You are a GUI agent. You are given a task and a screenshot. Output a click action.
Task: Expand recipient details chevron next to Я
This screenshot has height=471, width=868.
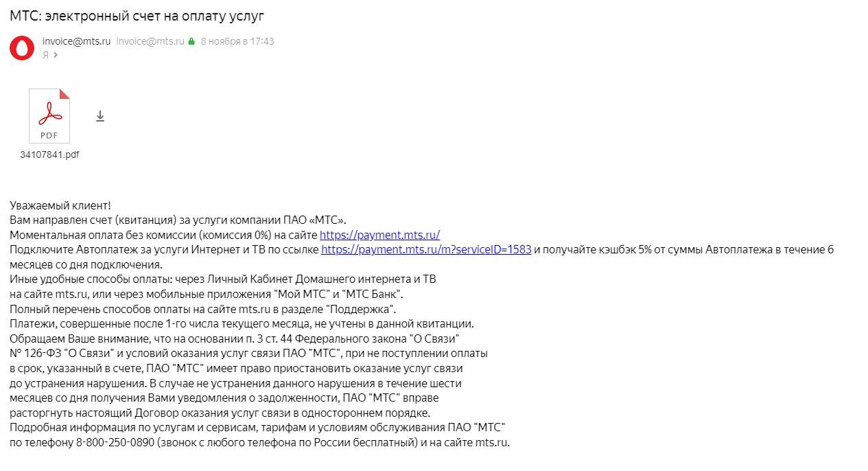tap(56, 55)
